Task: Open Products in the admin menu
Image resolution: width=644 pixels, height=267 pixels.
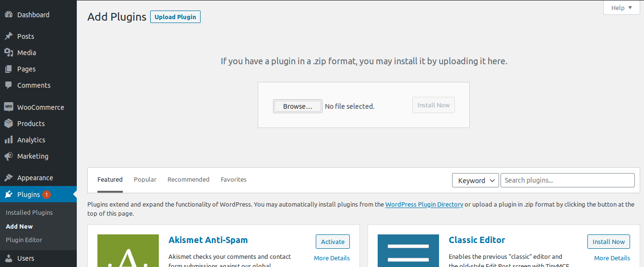Action: tap(38, 124)
